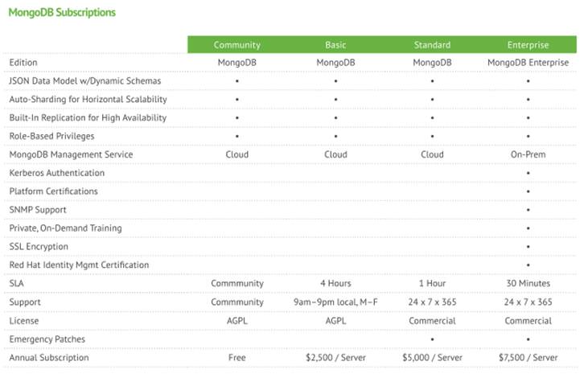This screenshot has height=378, width=588.
Task: Click the 9am–9pm local support cell
Action: (335, 302)
